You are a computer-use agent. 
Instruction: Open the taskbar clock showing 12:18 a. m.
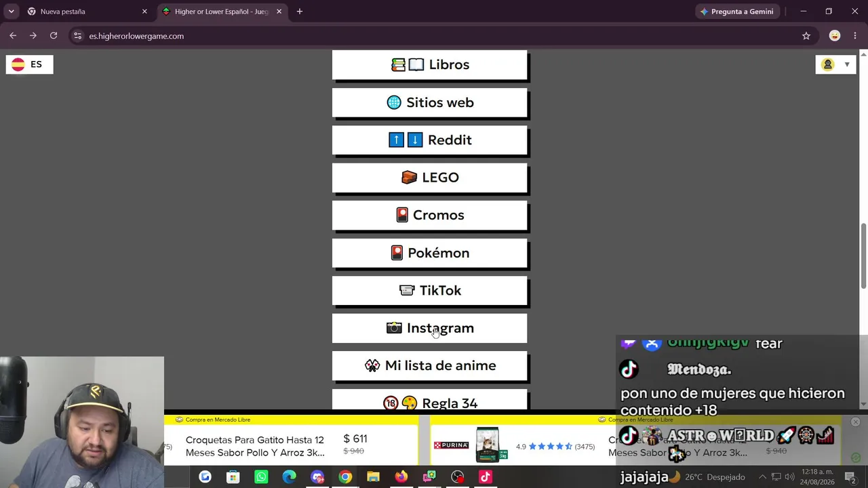[817, 477]
